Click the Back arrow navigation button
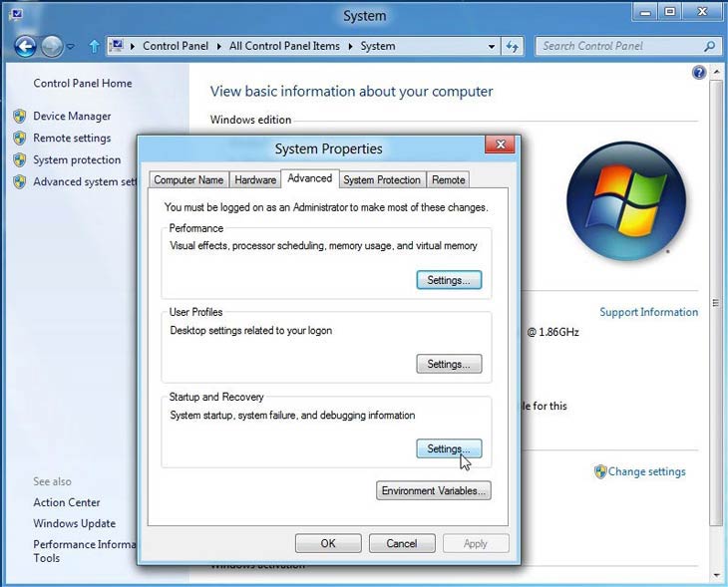This screenshot has width=728, height=587. pyautogui.click(x=25, y=47)
